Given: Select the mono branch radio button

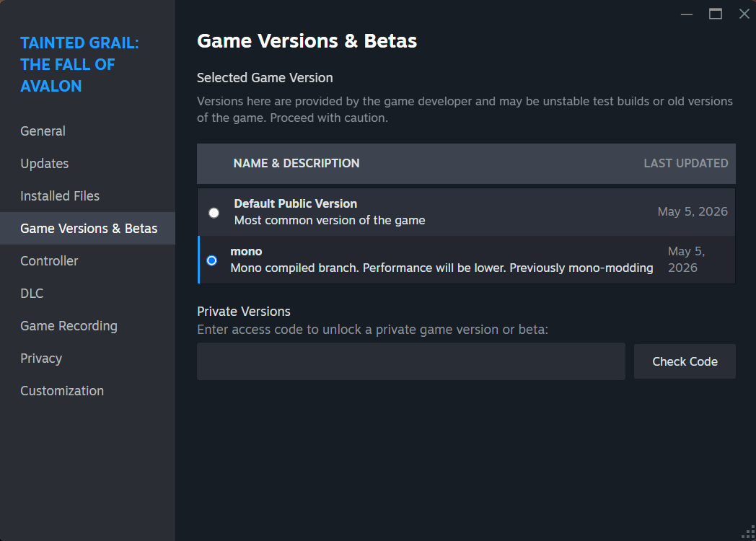Looking at the screenshot, I should pyautogui.click(x=211, y=260).
